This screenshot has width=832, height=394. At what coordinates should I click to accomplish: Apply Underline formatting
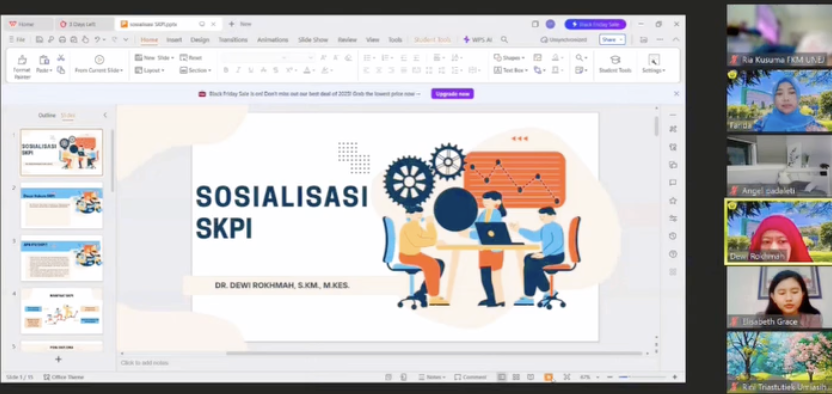point(250,70)
